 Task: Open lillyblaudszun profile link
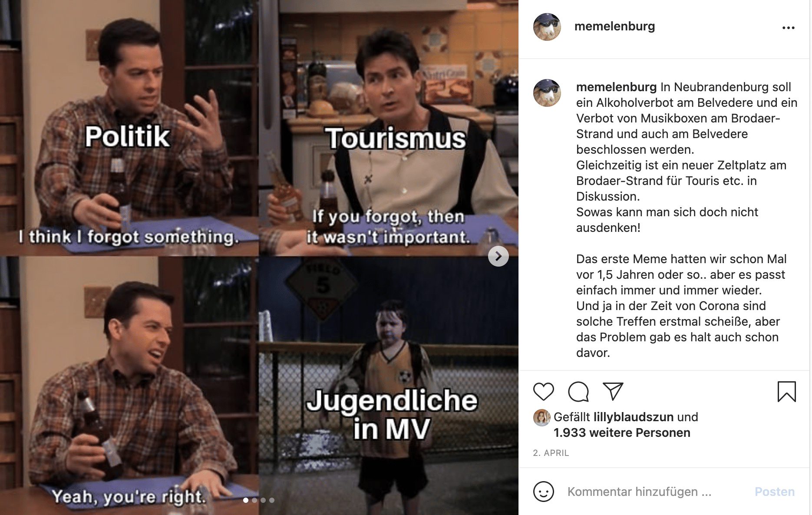(x=634, y=417)
